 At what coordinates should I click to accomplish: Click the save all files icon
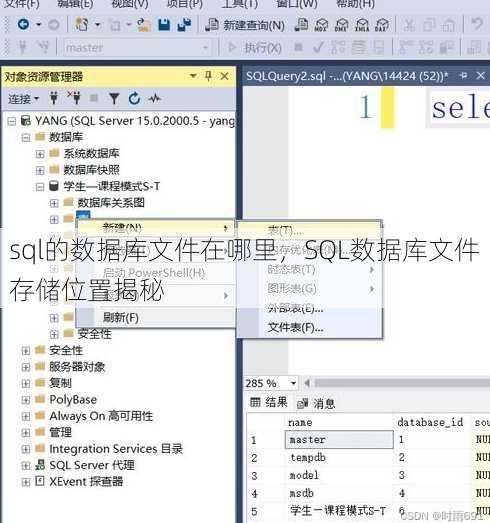(184, 25)
